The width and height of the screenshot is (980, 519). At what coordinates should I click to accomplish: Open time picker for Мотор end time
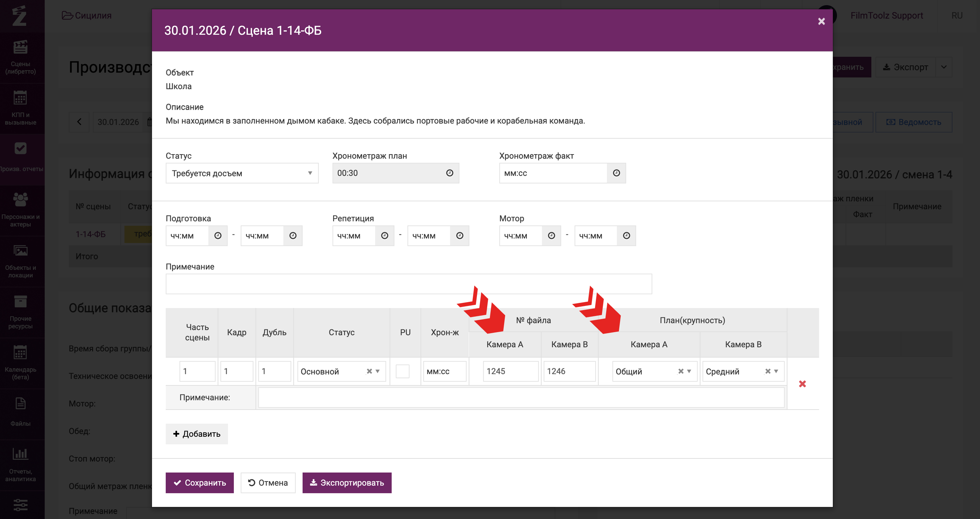(626, 236)
